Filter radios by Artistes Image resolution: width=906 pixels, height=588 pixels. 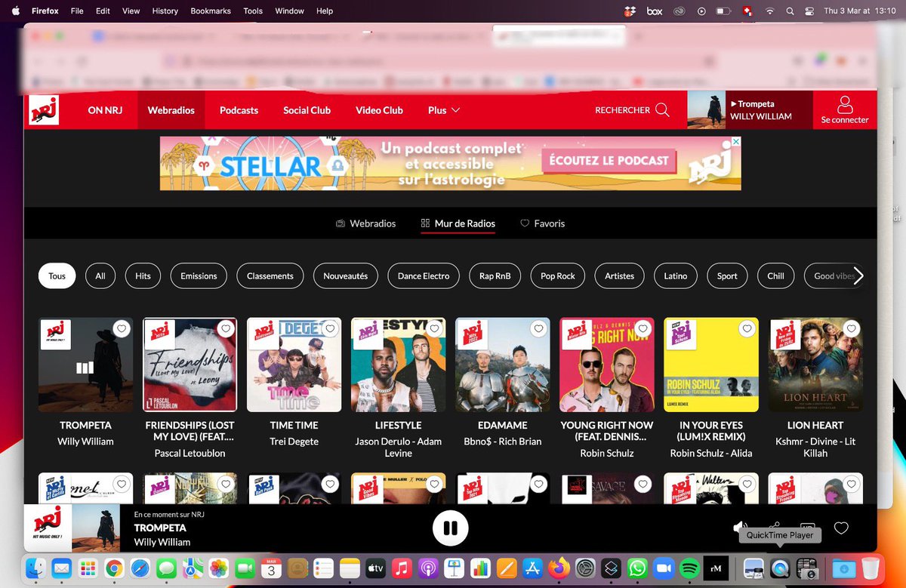coord(620,276)
